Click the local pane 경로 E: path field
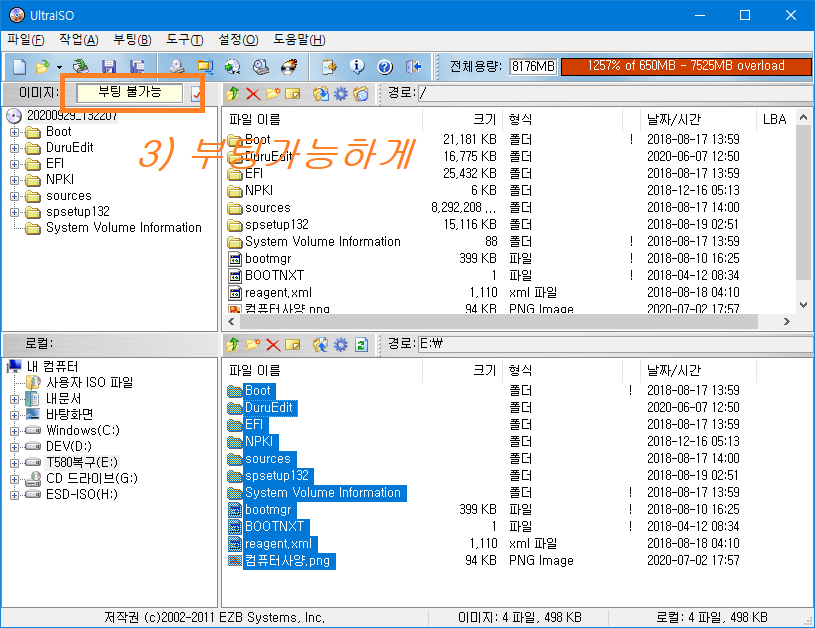 pos(615,344)
